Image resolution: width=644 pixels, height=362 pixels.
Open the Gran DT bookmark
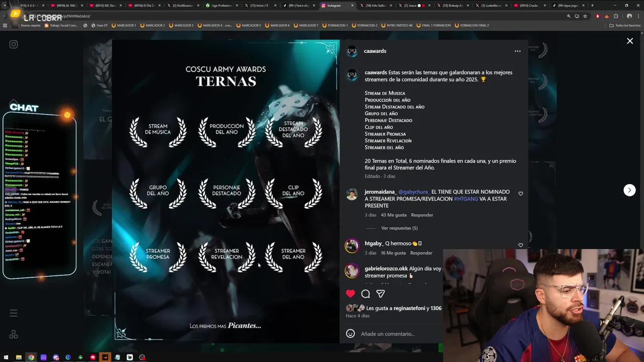point(99,25)
